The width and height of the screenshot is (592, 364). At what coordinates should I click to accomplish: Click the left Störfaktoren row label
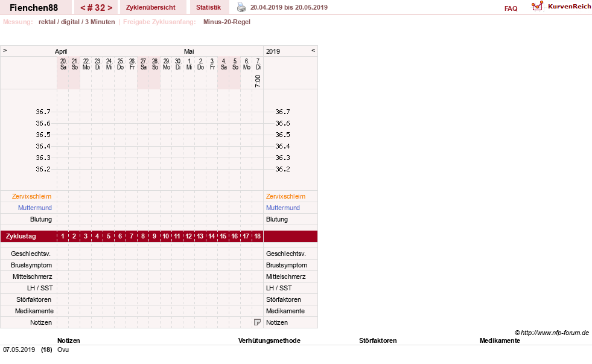(34, 299)
